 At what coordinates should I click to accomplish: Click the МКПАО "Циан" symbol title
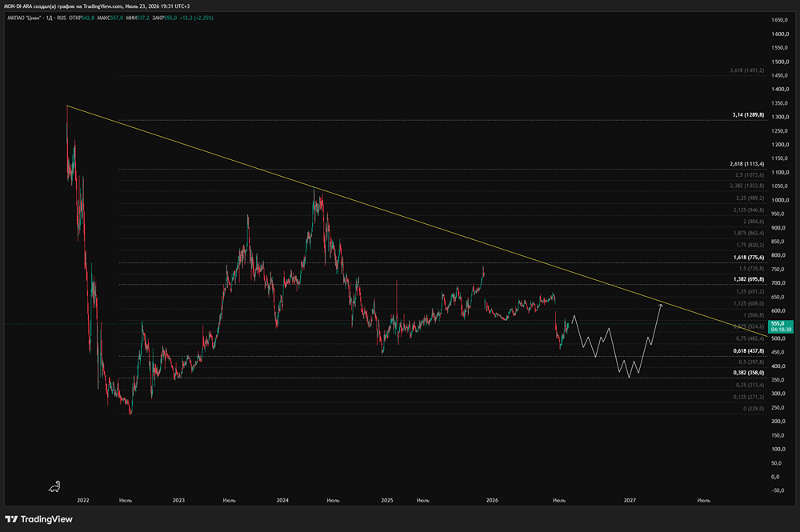point(24,18)
